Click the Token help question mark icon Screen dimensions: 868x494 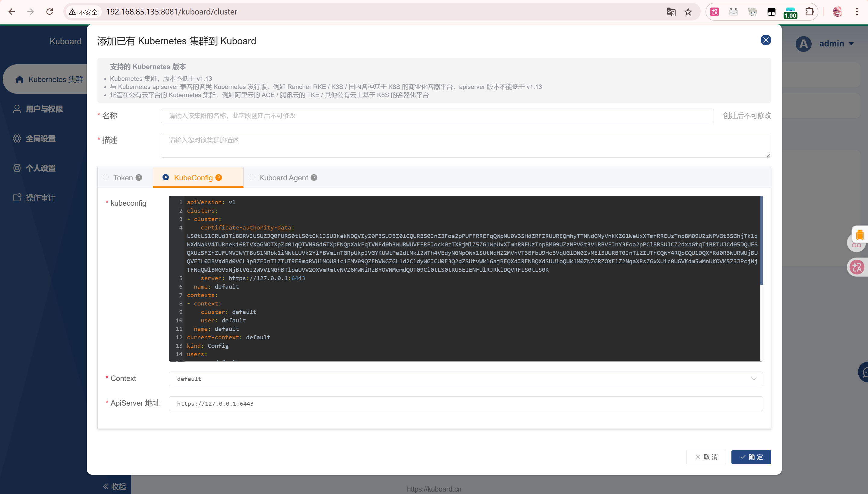(x=139, y=177)
